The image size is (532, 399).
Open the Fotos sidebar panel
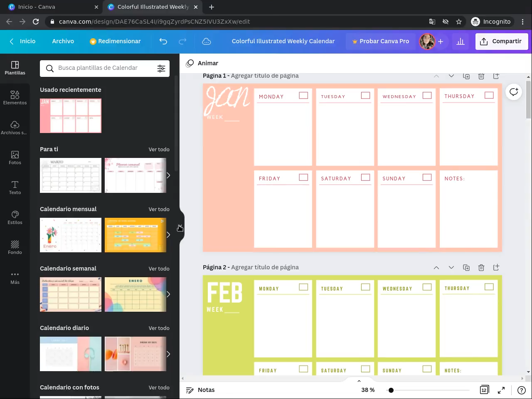click(x=15, y=158)
